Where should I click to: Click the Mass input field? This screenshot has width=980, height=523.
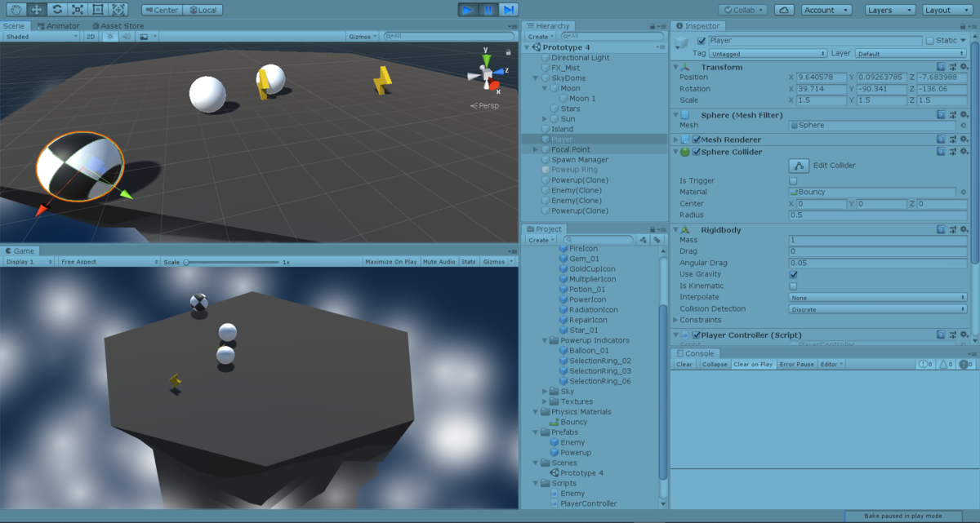pyautogui.click(x=879, y=240)
